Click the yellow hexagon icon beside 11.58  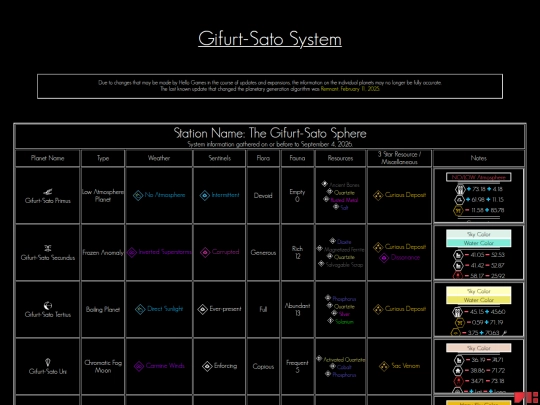458,210
